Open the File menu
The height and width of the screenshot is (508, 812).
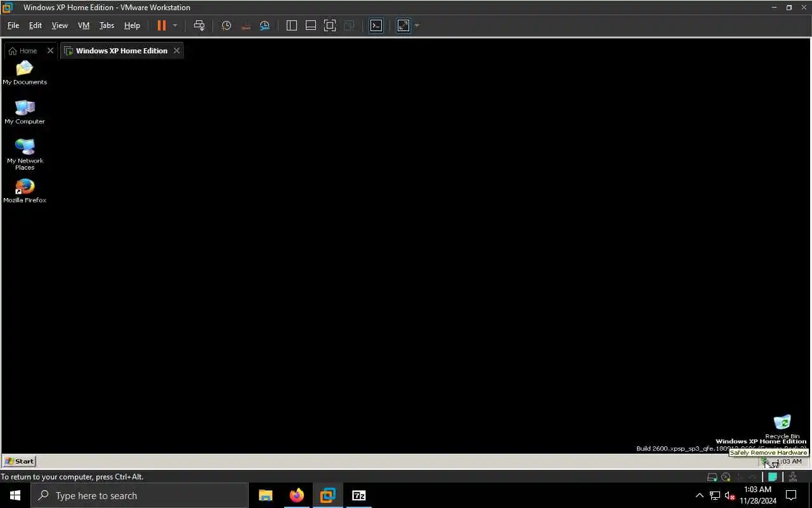tap(13, 25)
